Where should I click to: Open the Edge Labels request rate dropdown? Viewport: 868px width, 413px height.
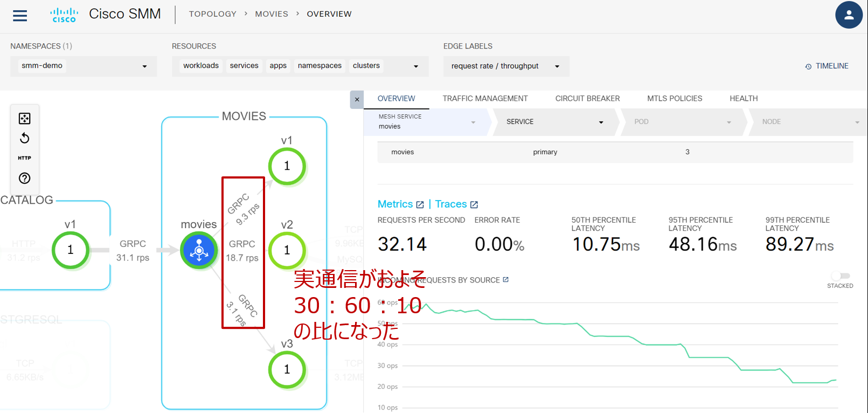tap(506, 66)
